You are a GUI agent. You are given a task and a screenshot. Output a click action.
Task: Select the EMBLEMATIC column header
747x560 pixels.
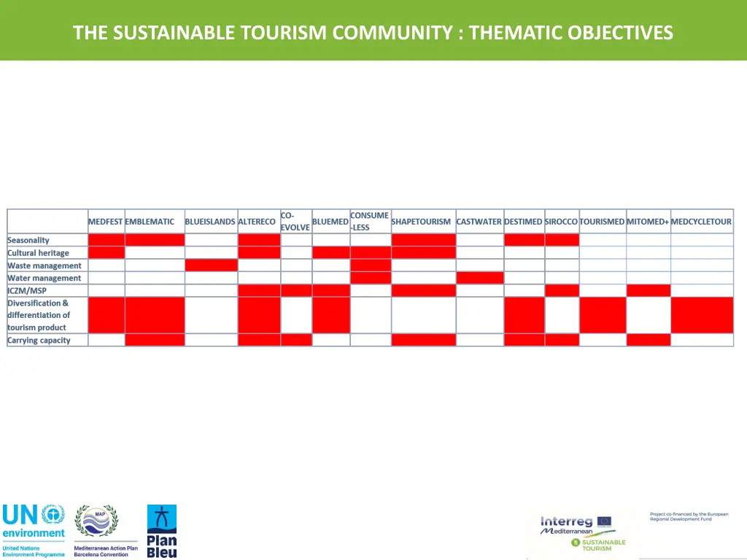click(x=150, y=222)
